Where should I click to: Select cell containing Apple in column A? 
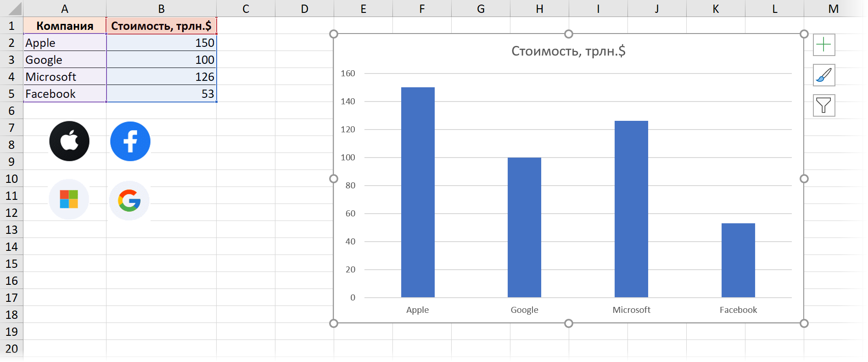pyautogui.click(x=65, y=43)
